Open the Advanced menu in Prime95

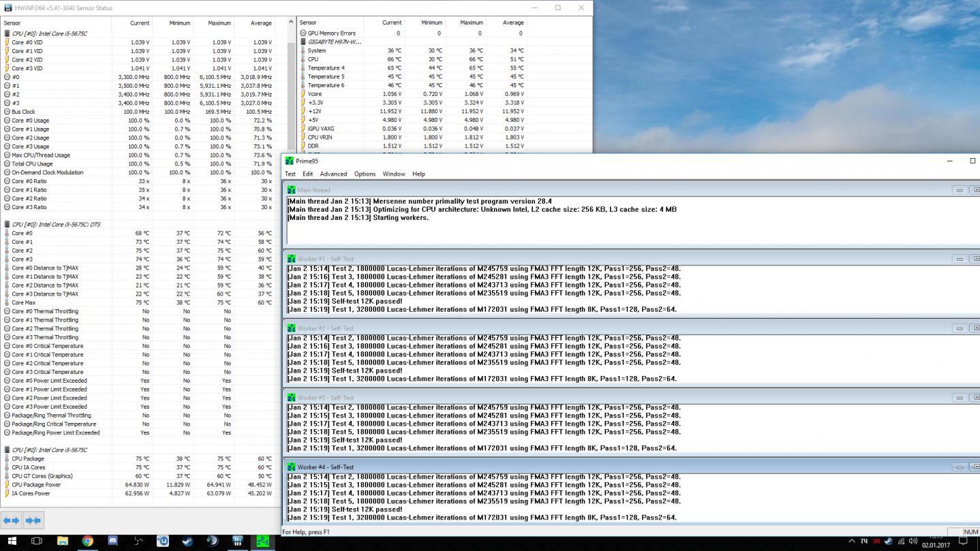click(x=333, y=174)
